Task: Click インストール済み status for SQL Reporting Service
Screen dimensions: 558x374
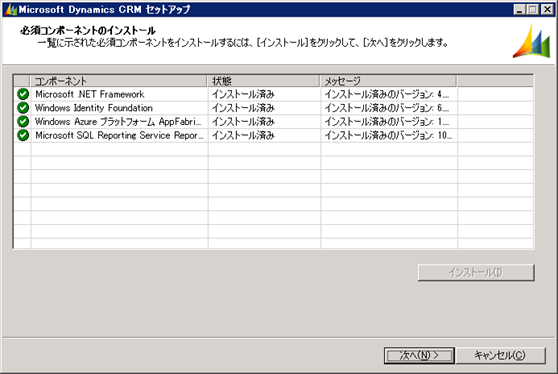Action: pyautogui.click(x=243, y=135)
